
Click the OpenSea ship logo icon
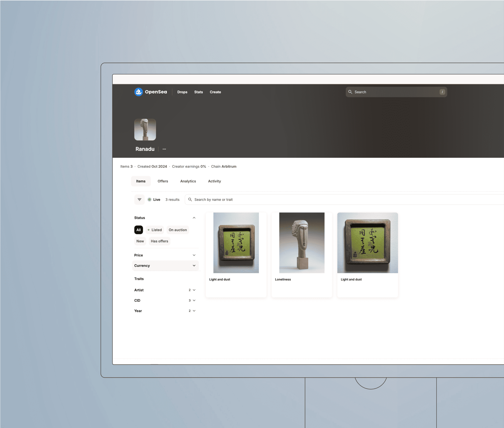pyautogui.click(x=139, y=92)
